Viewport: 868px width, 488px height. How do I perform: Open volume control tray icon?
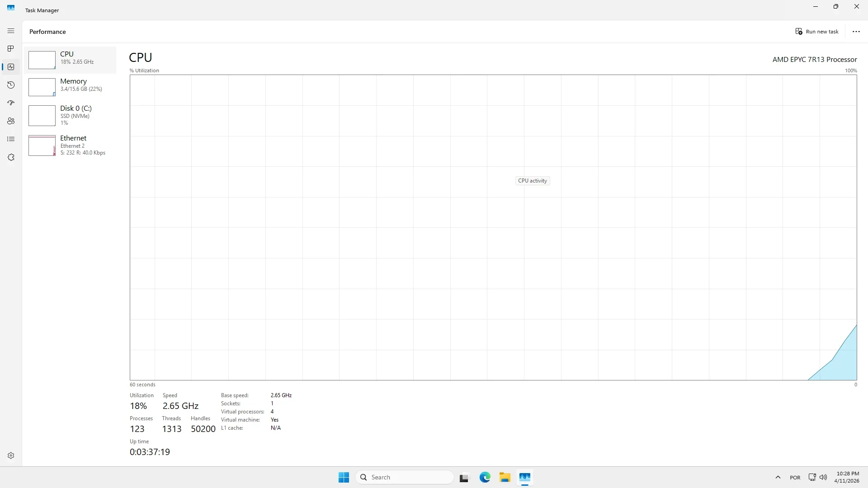823,477
